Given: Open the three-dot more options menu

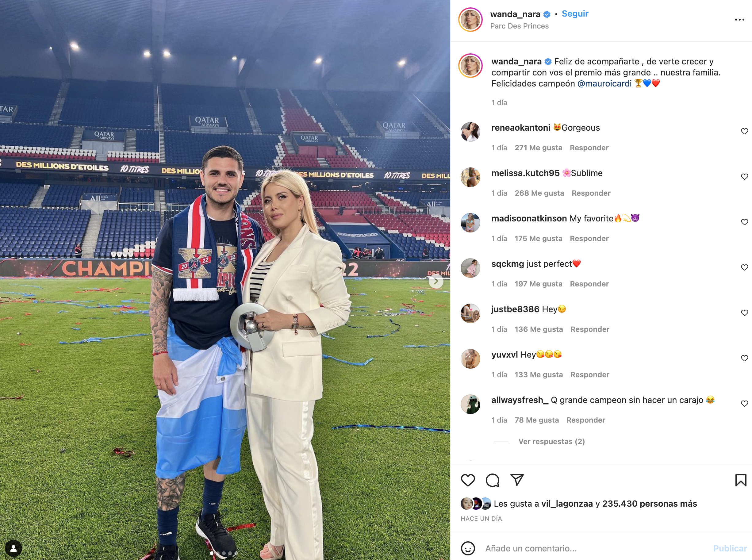Looking at the screenshot, I should pos(739,20).
